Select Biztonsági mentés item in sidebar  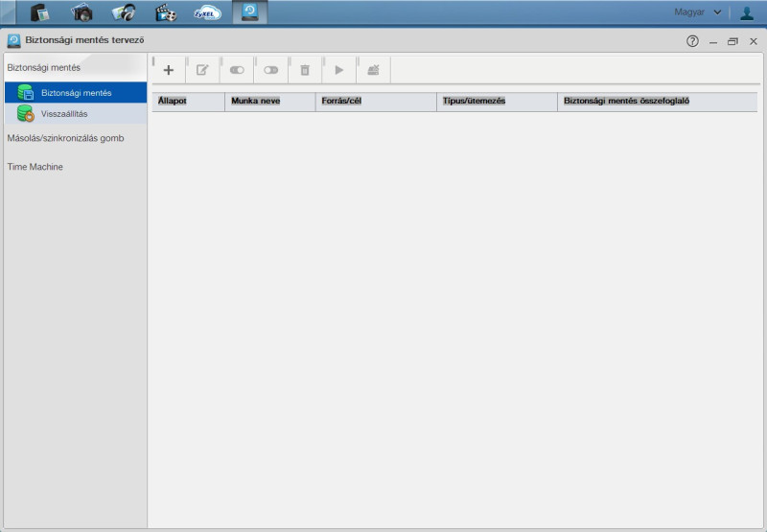click(x=76, y=92)
